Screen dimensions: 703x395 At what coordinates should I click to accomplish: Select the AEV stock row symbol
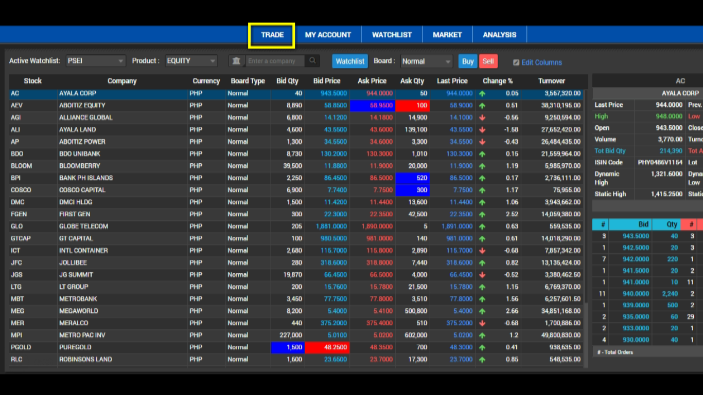point(17,105)
